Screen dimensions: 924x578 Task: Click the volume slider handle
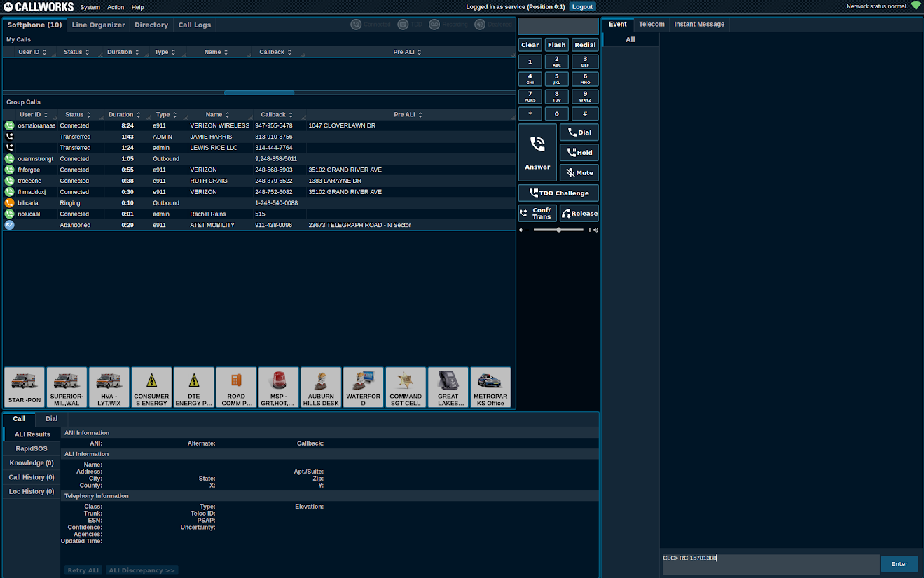[558, 230]
